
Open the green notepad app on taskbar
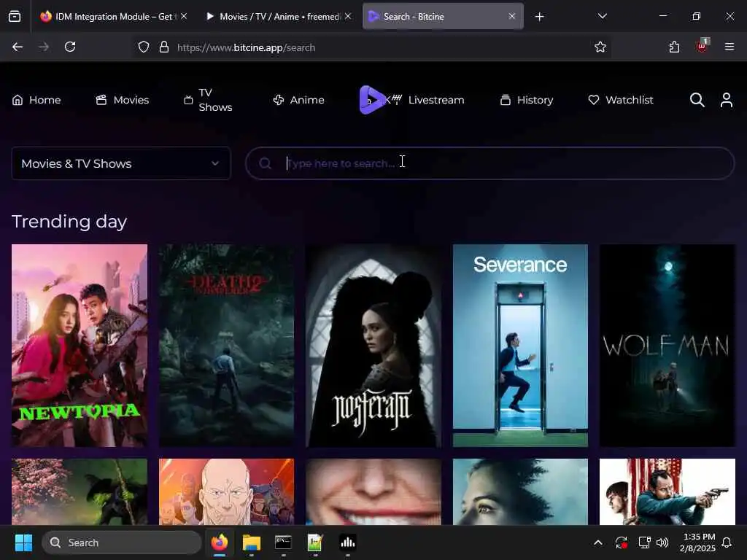tap(315, 542)
